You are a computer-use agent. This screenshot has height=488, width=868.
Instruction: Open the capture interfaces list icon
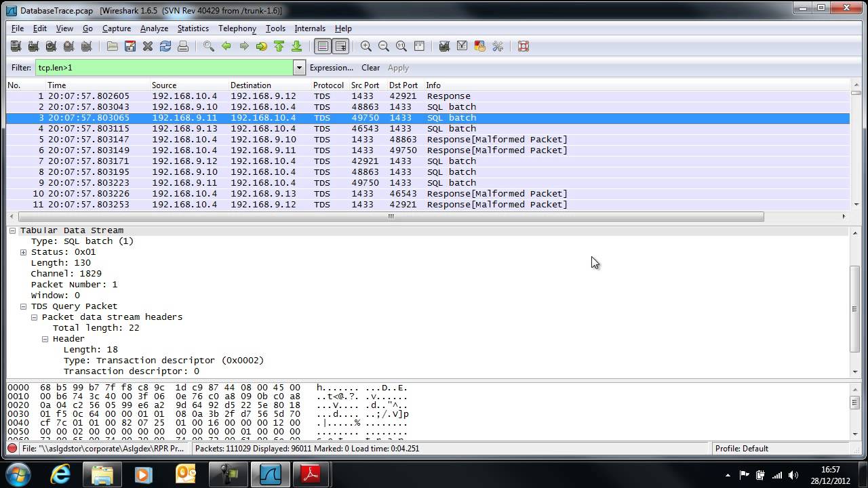16,46
